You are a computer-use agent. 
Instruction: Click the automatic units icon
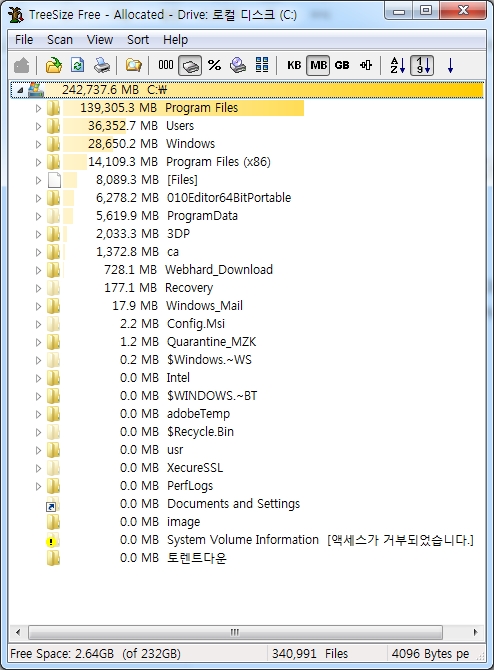[x=366, y=65]
